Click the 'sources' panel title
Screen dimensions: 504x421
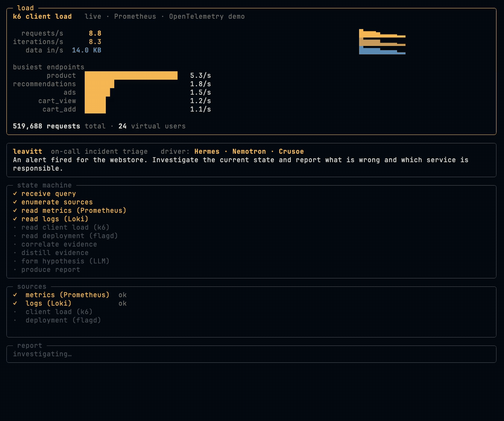(32, 286)
